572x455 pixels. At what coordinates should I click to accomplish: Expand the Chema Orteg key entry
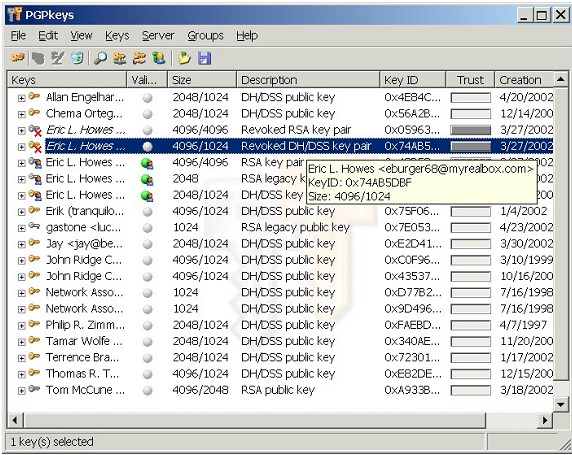pyautogui.click(x=22, y=114)
